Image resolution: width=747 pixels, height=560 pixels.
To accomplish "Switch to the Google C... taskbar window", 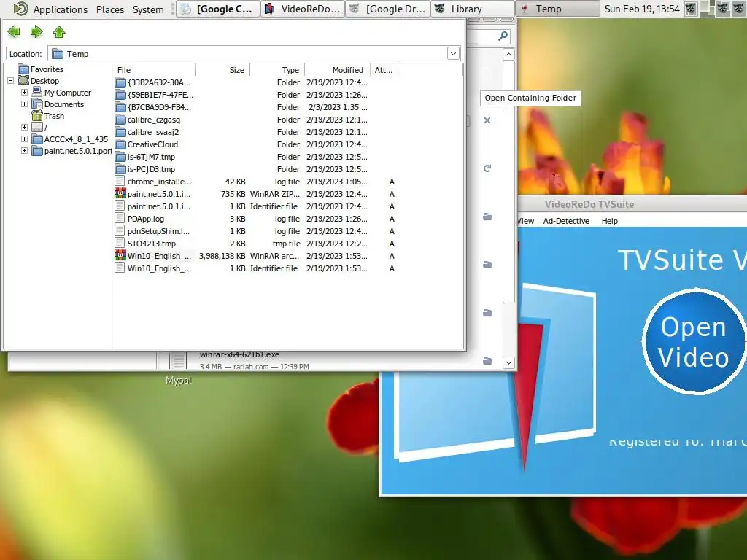I will coord(217,9).
